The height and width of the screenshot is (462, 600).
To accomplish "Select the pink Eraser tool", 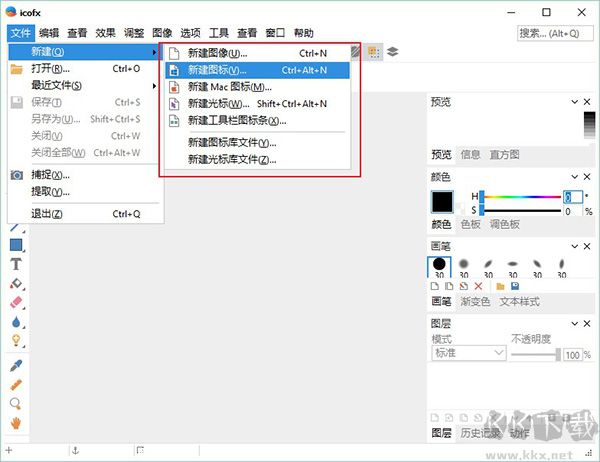I will coord(16,302).
